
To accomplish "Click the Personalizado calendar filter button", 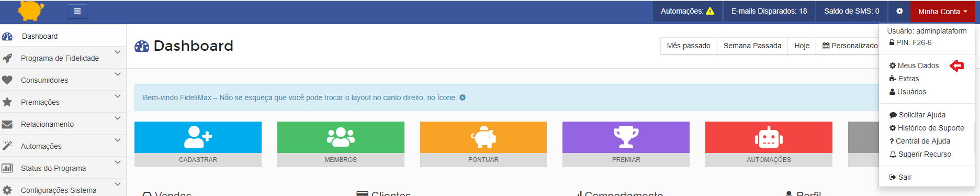I will [850, 46].
